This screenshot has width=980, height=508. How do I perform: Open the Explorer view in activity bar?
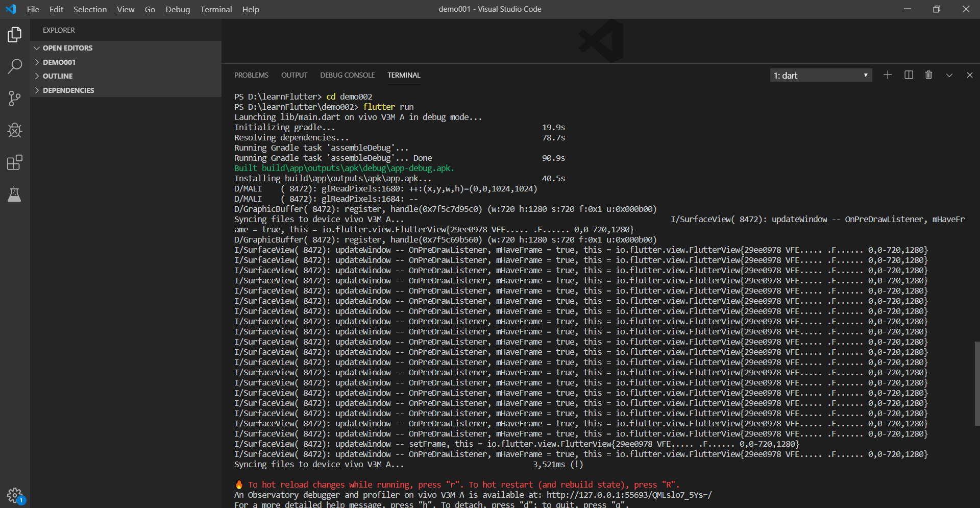click(15, 35)
